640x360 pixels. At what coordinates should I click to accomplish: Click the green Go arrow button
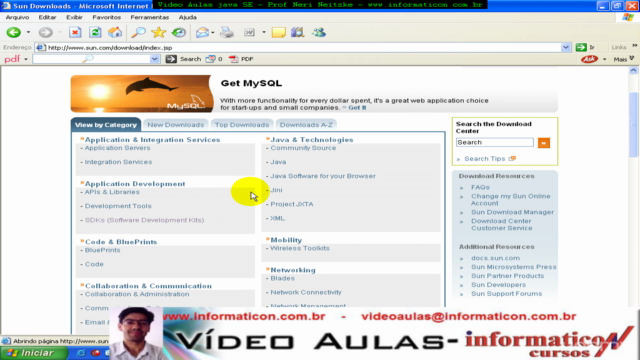581,47
